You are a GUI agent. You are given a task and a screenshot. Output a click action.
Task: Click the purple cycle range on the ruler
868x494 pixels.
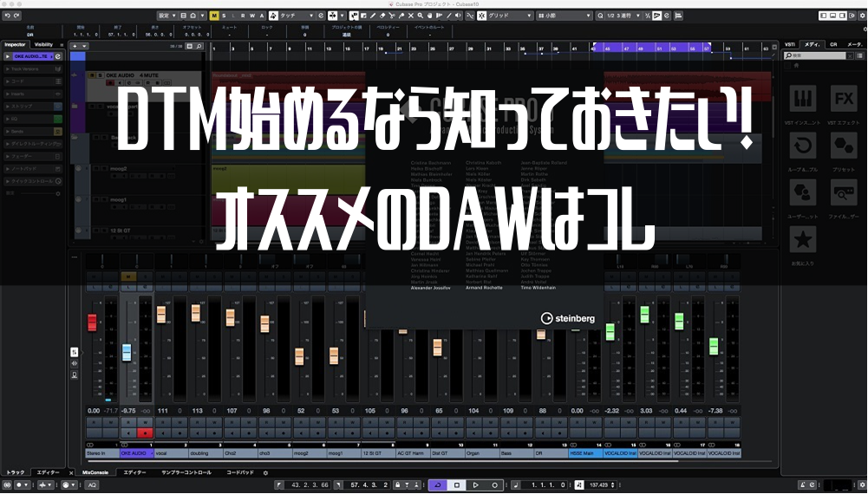tap(651, 48)
